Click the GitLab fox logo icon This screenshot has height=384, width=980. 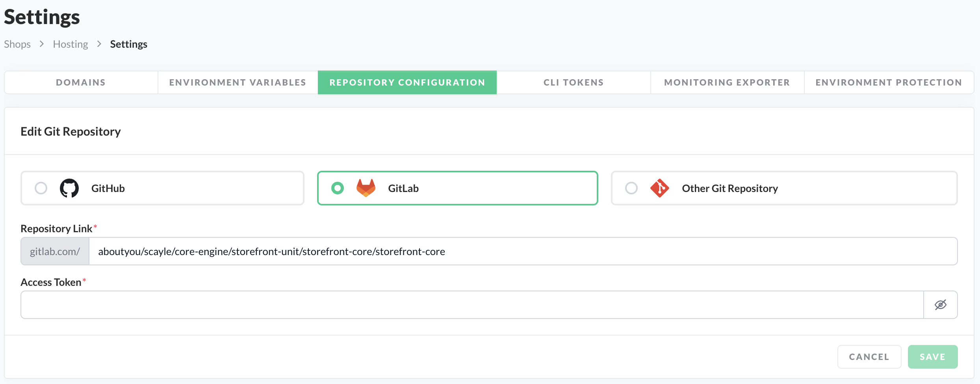(x=366, y=188)
